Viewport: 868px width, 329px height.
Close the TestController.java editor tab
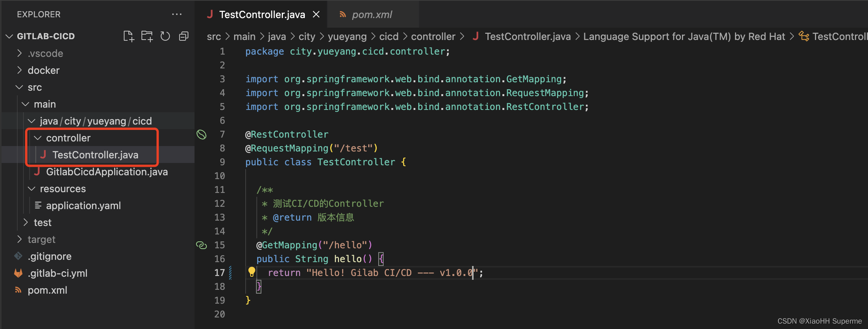coord(316,15)
